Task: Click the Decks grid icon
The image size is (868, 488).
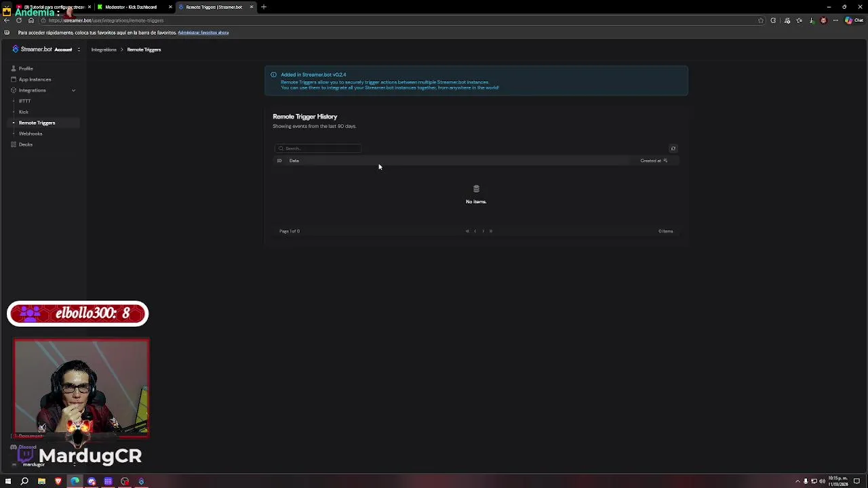Action: coord(13,144)
